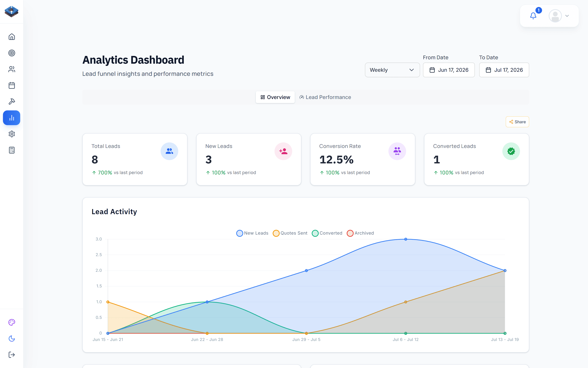Click the New Leads value 3

209,160
